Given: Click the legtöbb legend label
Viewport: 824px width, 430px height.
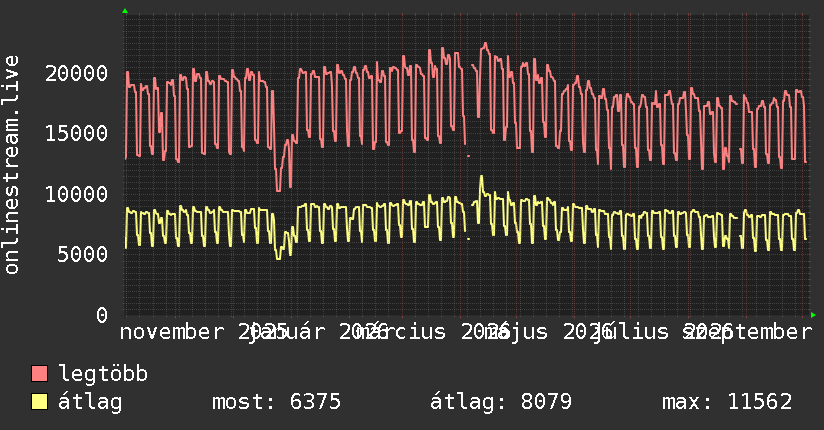Looking at the screenshot, I should [x=103, y=374].
